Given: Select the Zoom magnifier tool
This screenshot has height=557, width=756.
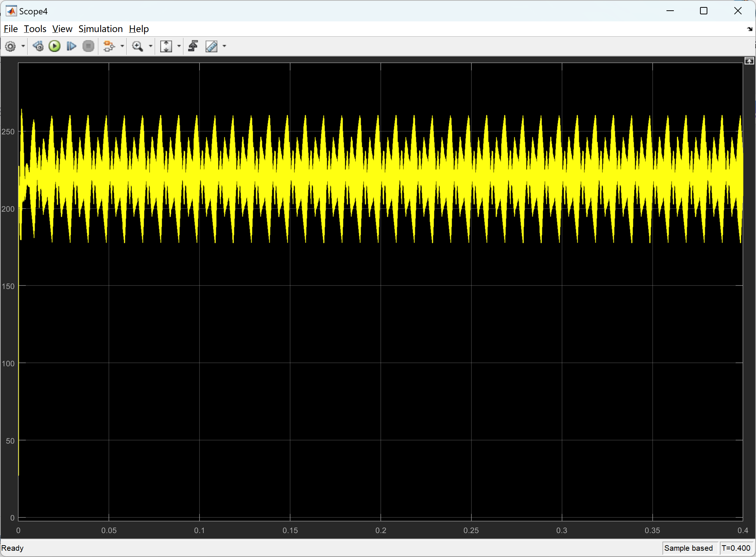Looking at the screenshot, I should (137, 46).
